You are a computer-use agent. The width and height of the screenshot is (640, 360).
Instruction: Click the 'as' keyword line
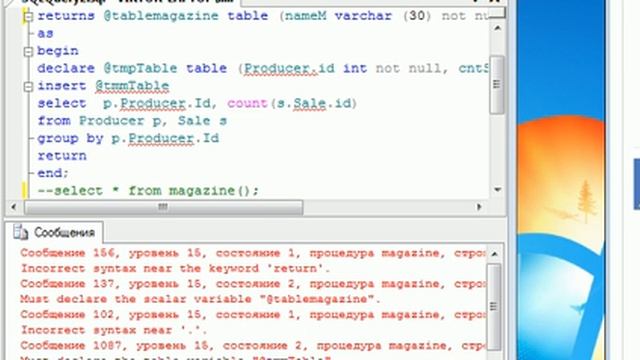(45, 33)
